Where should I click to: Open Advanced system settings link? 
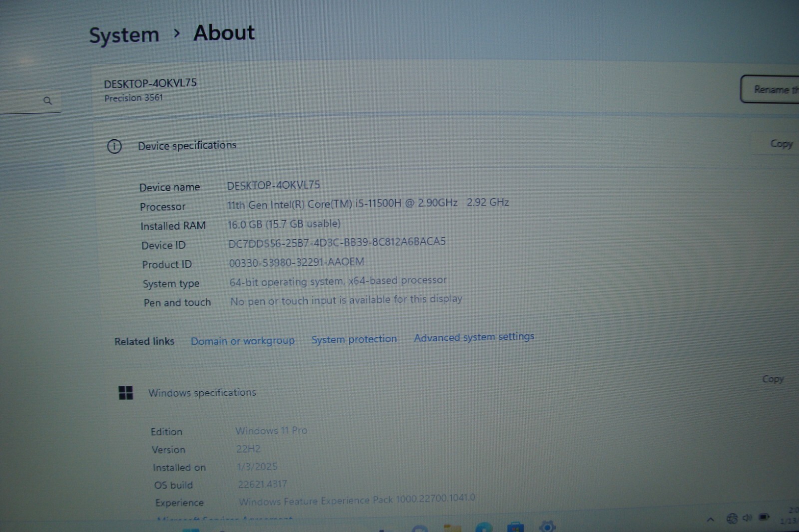point(474,337)
